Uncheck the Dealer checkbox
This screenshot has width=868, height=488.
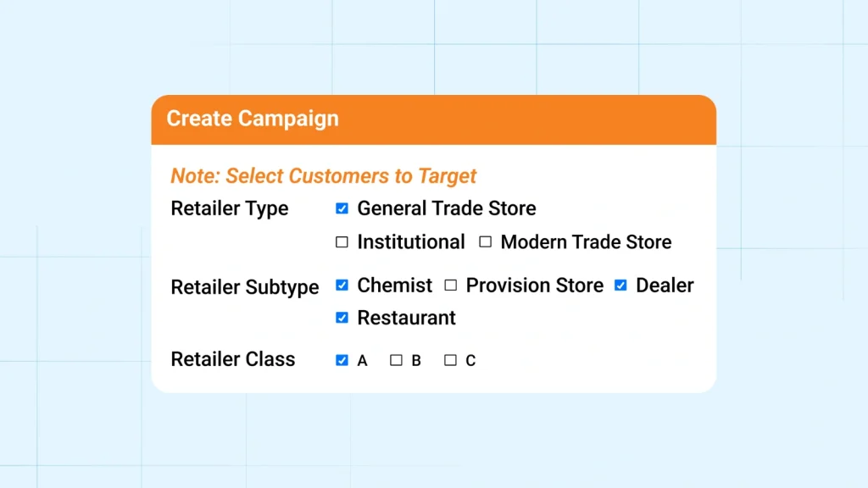[620, 286]
